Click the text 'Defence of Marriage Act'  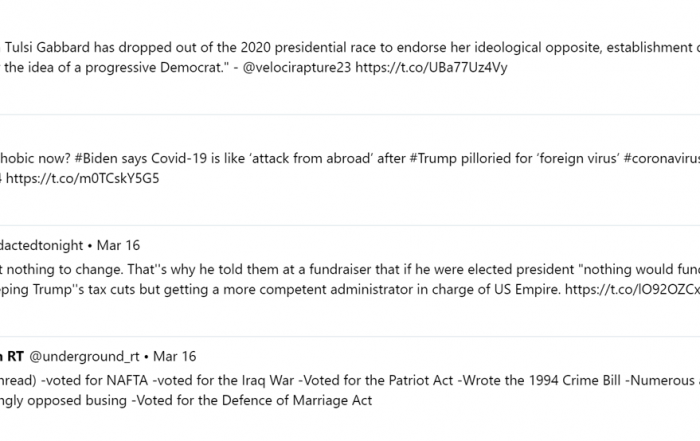pyautogui.click(x=297, y=400)
